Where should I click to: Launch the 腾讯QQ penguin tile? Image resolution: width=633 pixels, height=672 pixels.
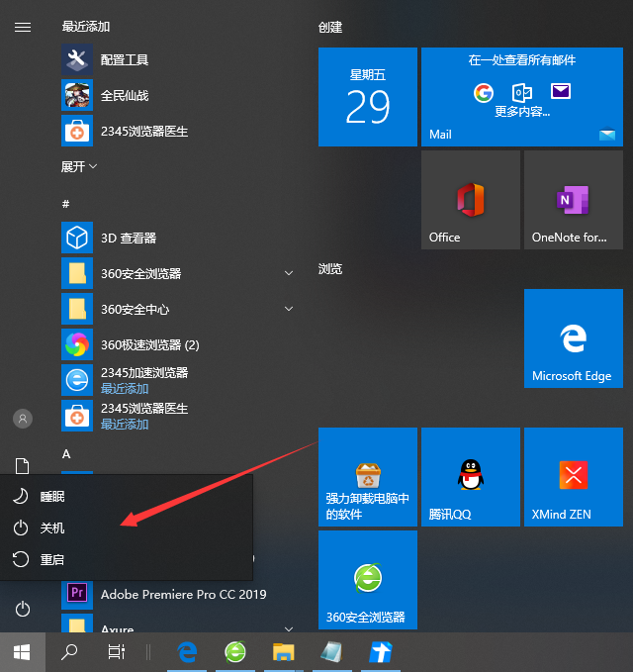[470, 476]
